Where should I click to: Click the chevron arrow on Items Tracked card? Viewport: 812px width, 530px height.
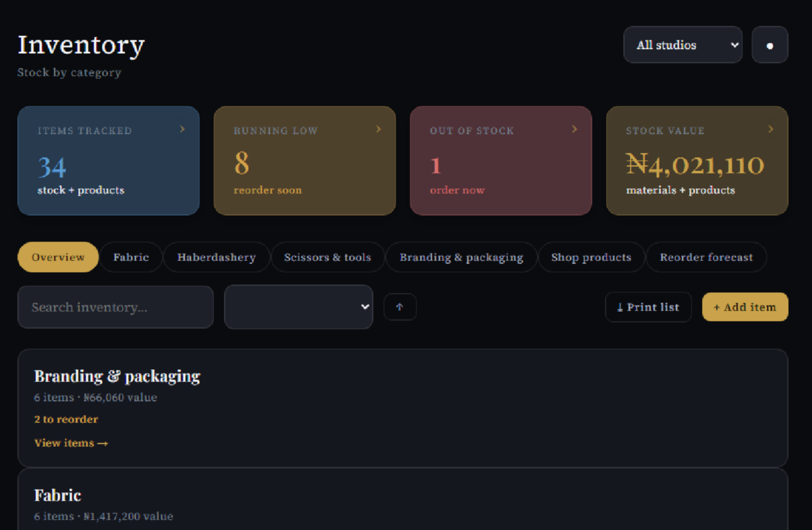click(182, 129)
